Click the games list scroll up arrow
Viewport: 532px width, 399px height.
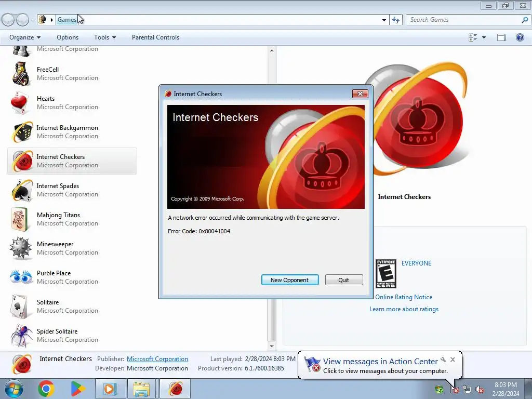coord(271,50)
